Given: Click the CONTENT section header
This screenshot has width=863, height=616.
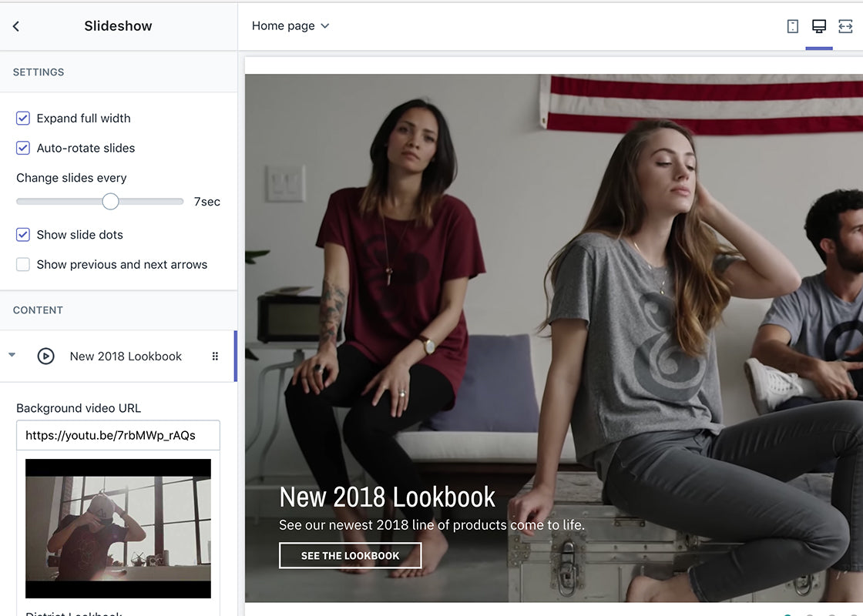Looking at the screenshot, I should click(x=38, y=310).
